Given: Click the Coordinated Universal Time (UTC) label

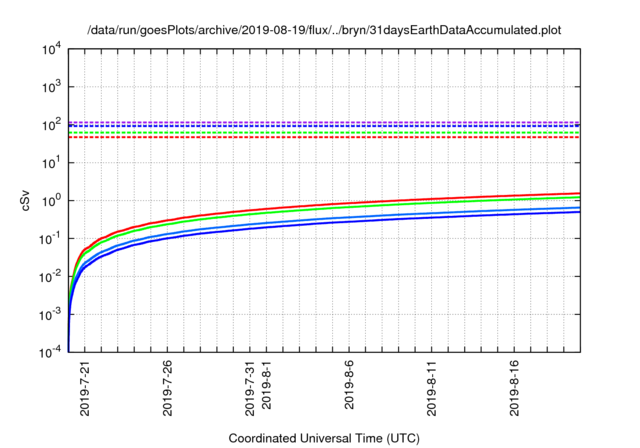Looking at the screenshot, I should [x=324, y=438].
